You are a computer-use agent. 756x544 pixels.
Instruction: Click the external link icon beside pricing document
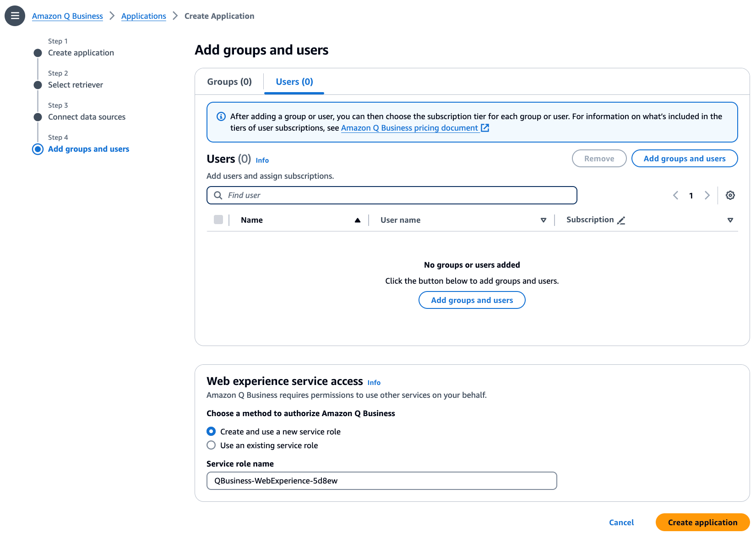click(x=485, y=128)
